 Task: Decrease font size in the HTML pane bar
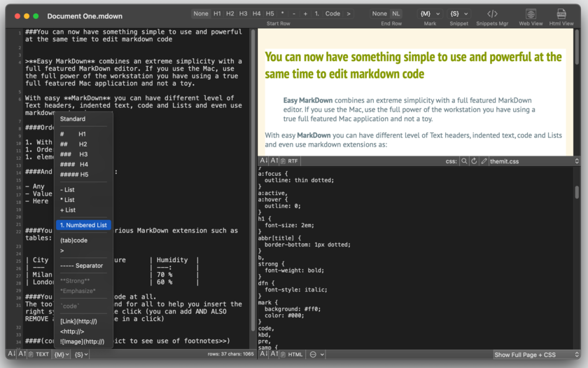click(264, 354)
